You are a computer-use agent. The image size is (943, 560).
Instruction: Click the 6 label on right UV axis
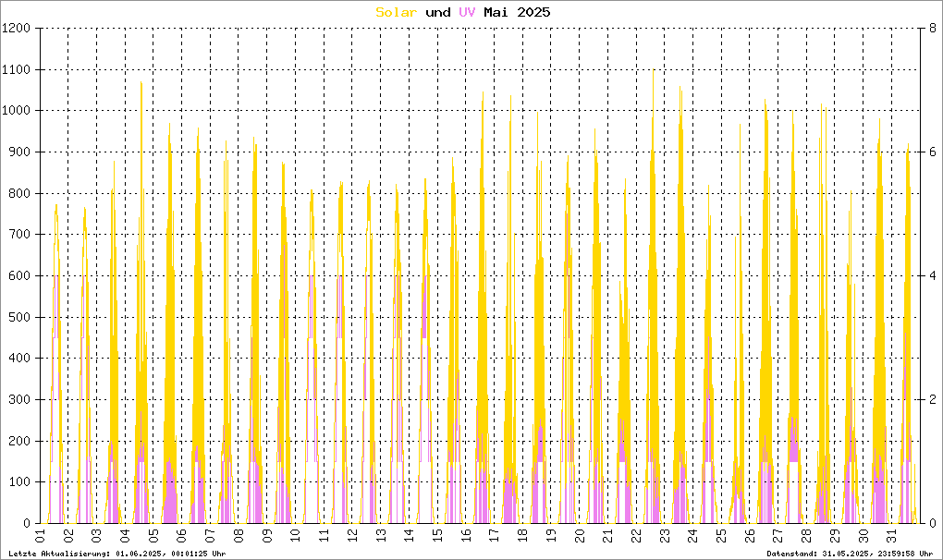pyautogui.click(x=932, y=152)
